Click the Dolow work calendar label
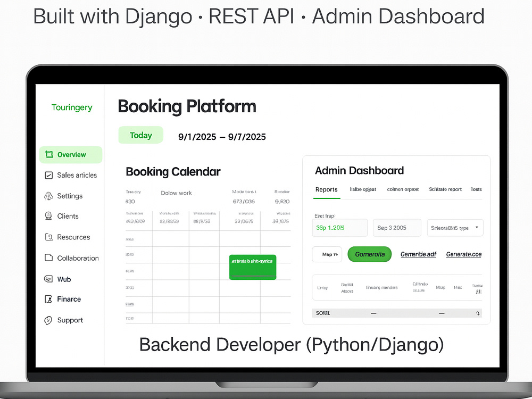Viewport: 532px width, 399px height. [176, 193]
